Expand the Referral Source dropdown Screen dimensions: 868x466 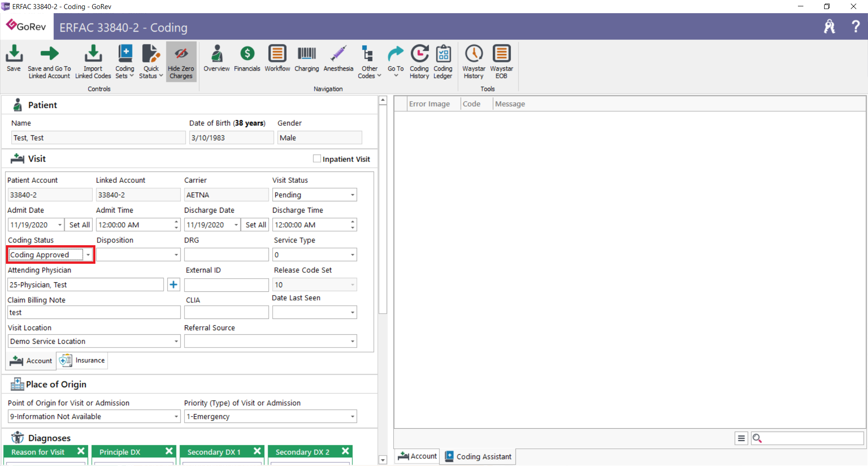353,341
